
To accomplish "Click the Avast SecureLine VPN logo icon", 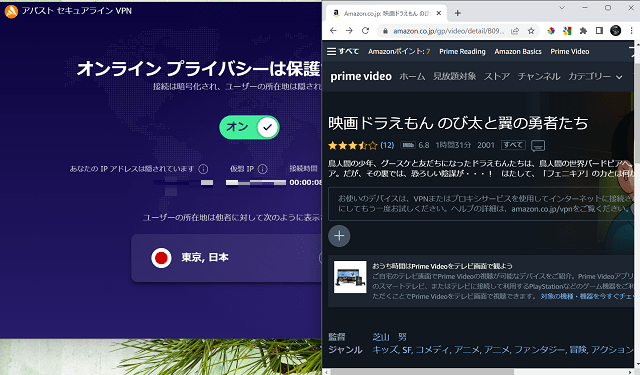I will pyautogui.click(x=11, y=11).
